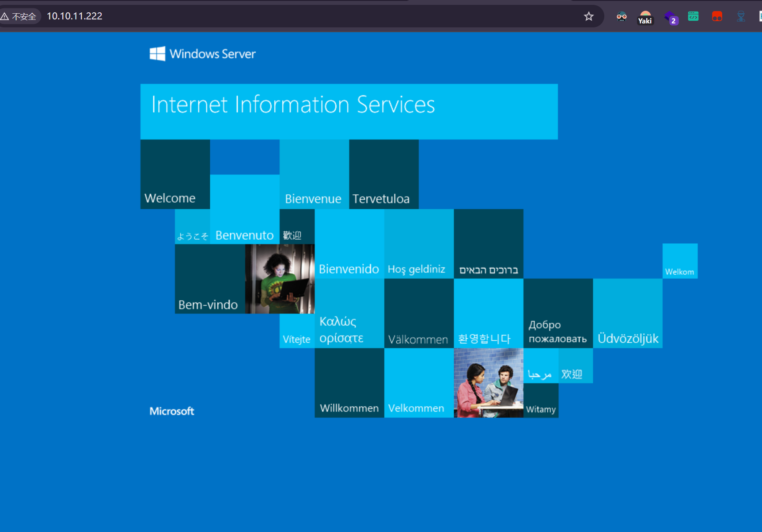Select the Bienvenue tile
Viewport: 762px width, 532px height.
tap(314, 174)
